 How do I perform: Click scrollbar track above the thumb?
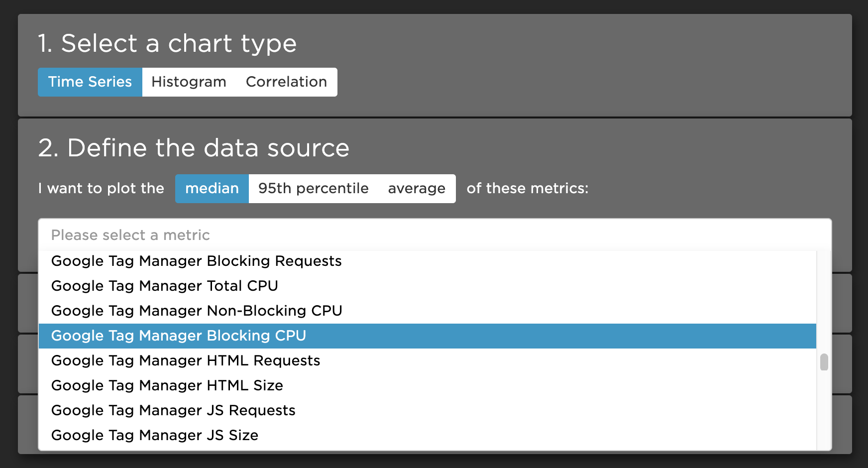point(824,299)
